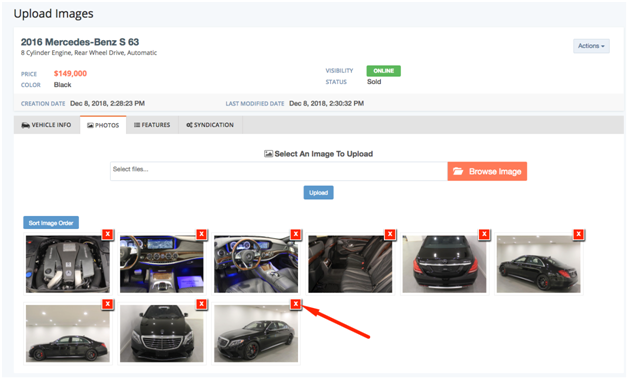Click the Select An Image To Upload label
Screen dimensions: 628x379
pos(319,154)
